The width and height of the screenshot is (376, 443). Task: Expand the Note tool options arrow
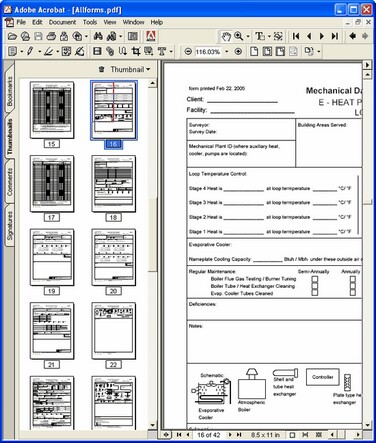(22, 52)
